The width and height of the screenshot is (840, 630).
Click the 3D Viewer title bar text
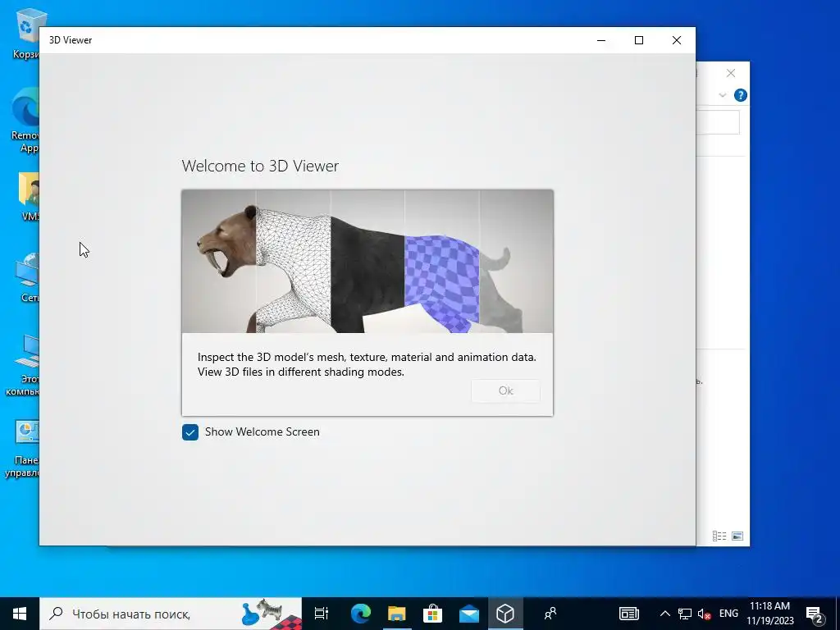[x=71, y=40]
